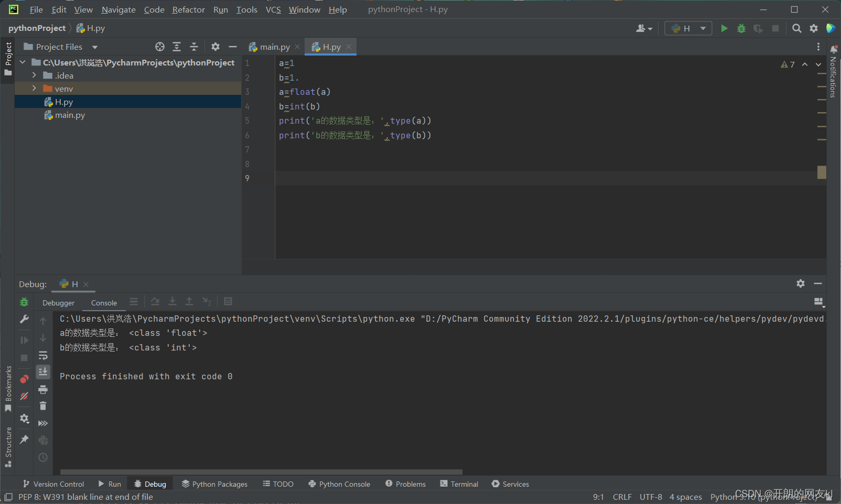Click the toolbar stop button

click(x=775, y=28)
